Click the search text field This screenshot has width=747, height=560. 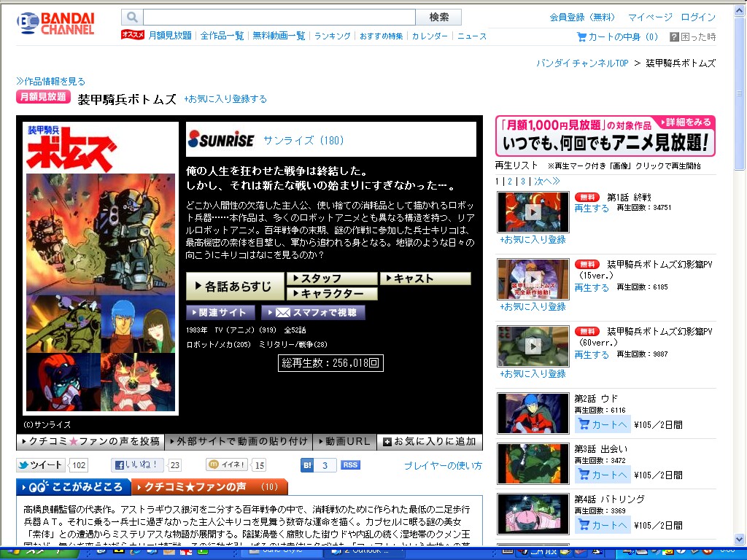pyautogui.click(x=279, y=17)
